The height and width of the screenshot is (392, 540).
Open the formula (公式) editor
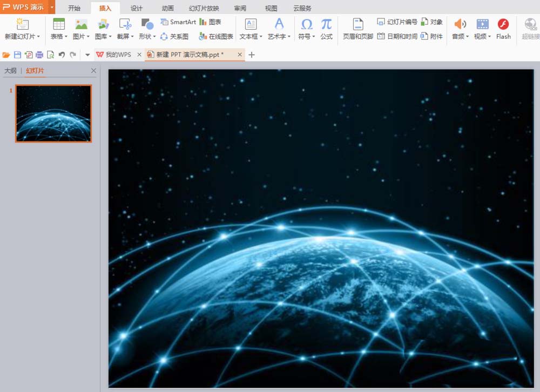click(326, 29)
